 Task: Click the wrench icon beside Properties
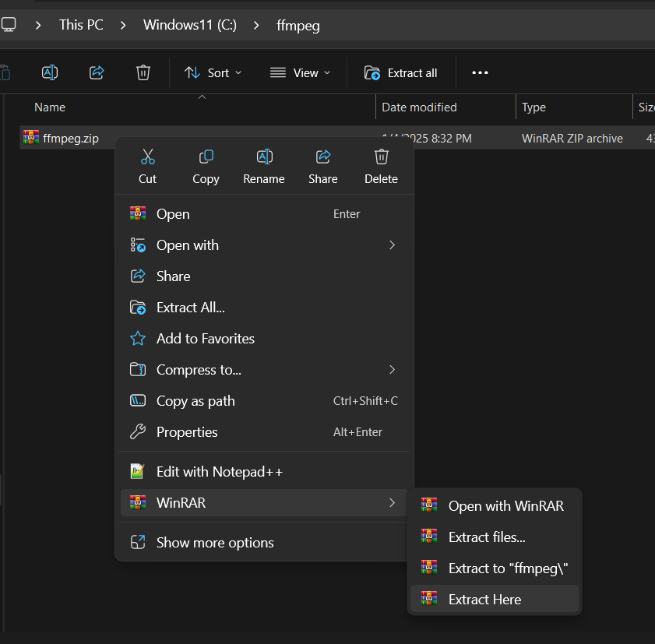138,432
